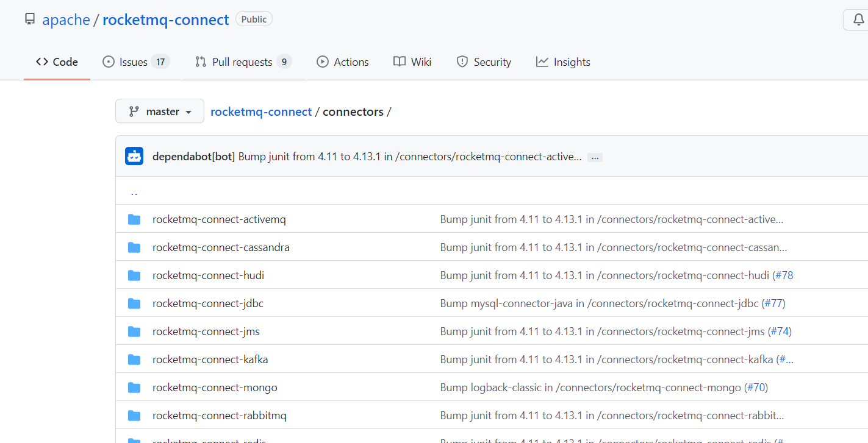
Task: Switch to the Code tab
Action: coord(57,62)
